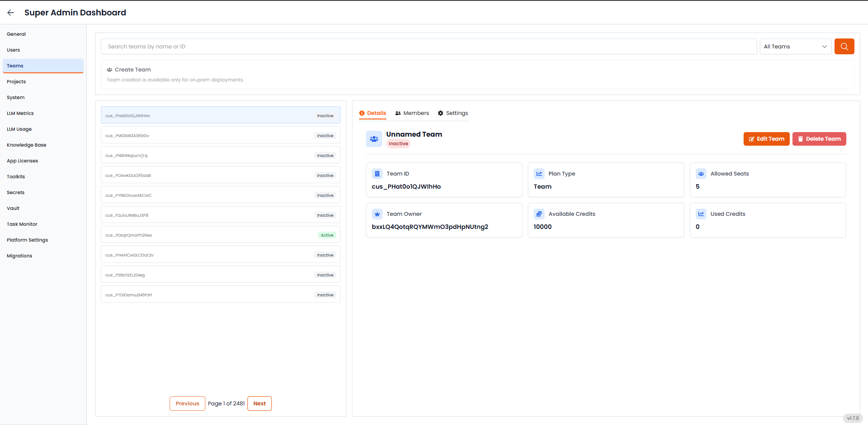
Task: Click the Unnamed Team avatar icon
Action: coord(374,139)
